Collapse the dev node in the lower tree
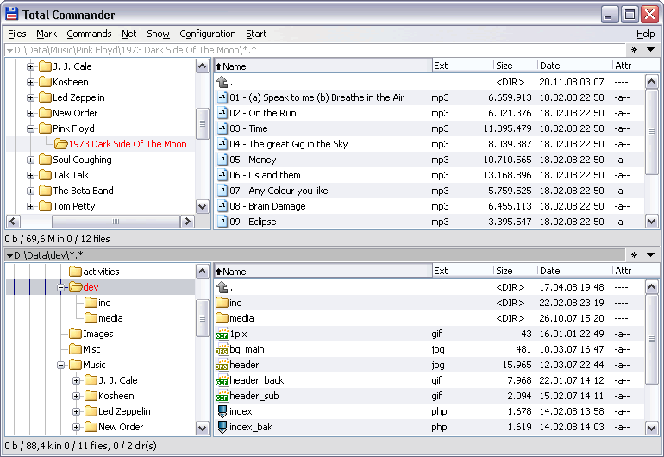The width and height of the screenshot is (664, 457). coord(61,287)
